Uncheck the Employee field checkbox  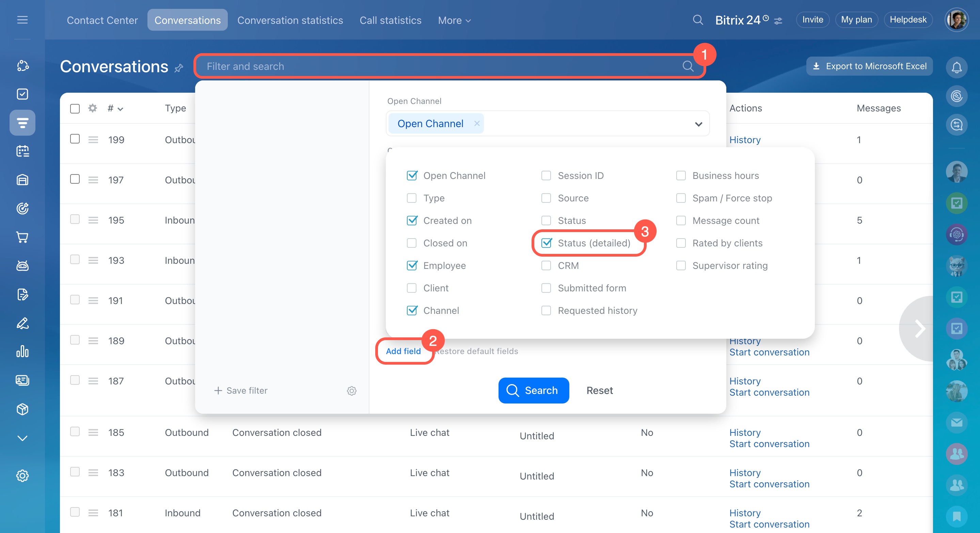[412, 265]
